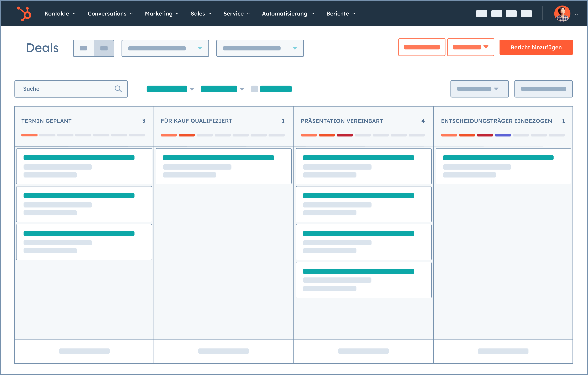Click the Bericht hinzufügen button

pyautogui.click(x=536, y=47)
